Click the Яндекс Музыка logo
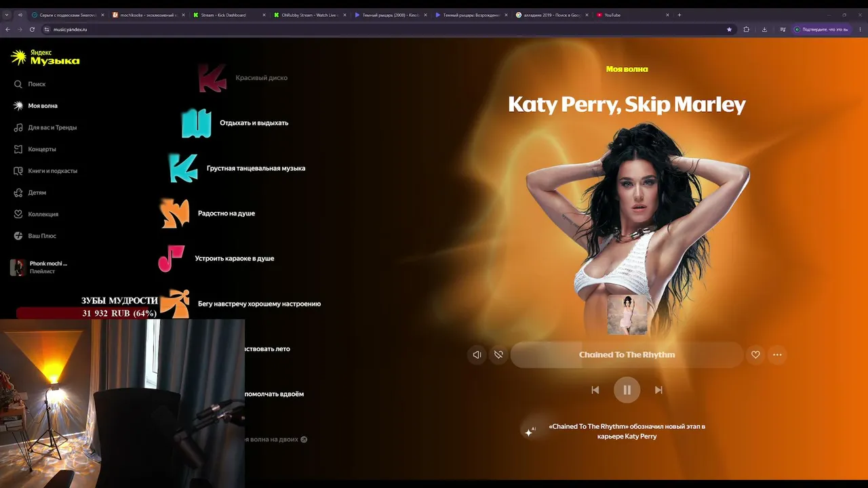 click(45, 58)
